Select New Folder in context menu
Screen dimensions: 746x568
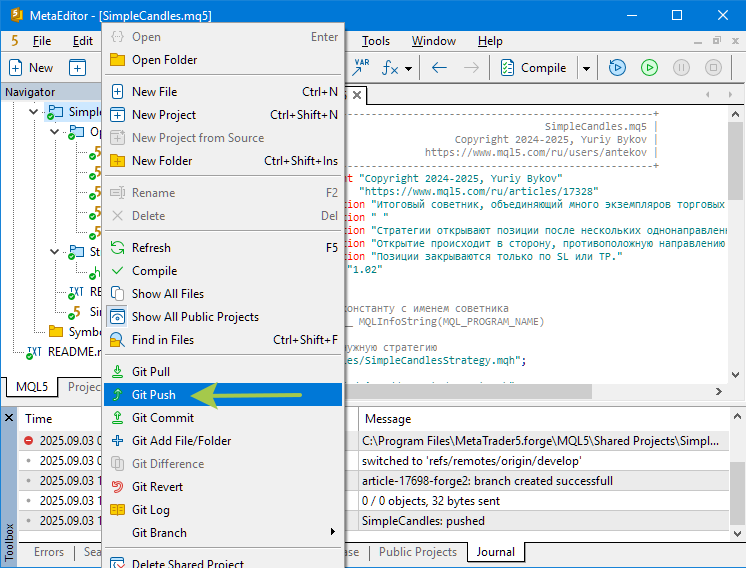(223, 161)
